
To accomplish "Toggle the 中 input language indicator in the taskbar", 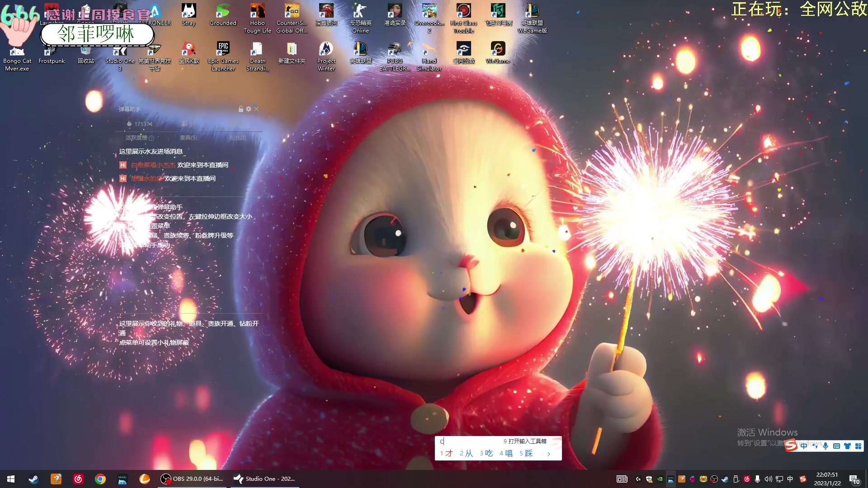I will click(x=790, y=479).
